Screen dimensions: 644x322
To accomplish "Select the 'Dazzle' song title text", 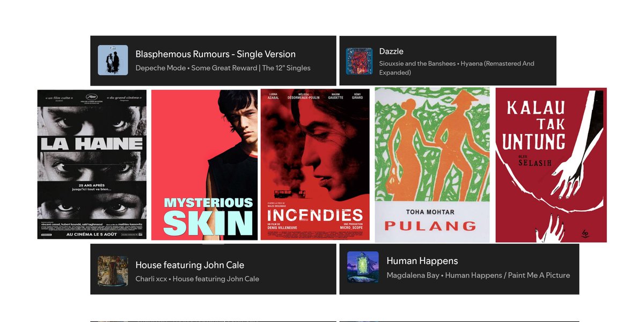I will coord(391,52).
